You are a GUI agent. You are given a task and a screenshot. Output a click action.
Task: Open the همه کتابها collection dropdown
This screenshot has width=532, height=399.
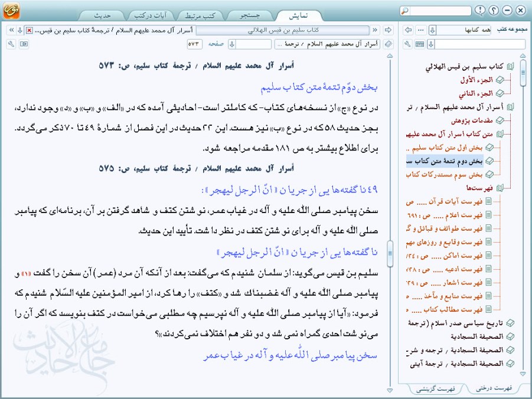point(432,30)
